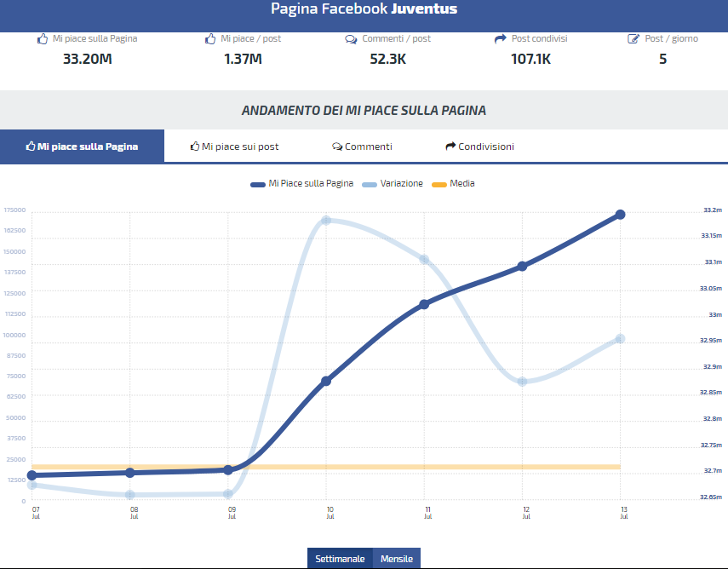
Task: Toggle the Variazione legend series
Action: (393, 183)
